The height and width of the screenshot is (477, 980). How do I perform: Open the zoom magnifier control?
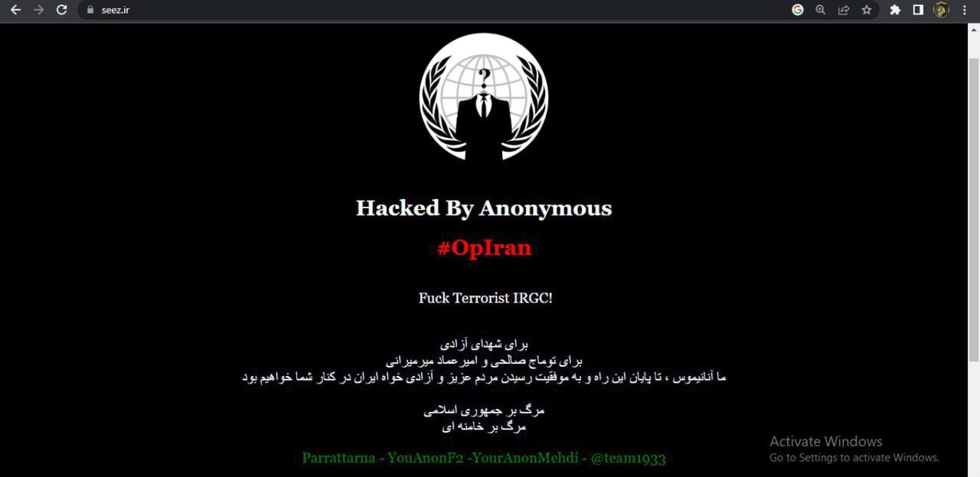pos(821,10)
